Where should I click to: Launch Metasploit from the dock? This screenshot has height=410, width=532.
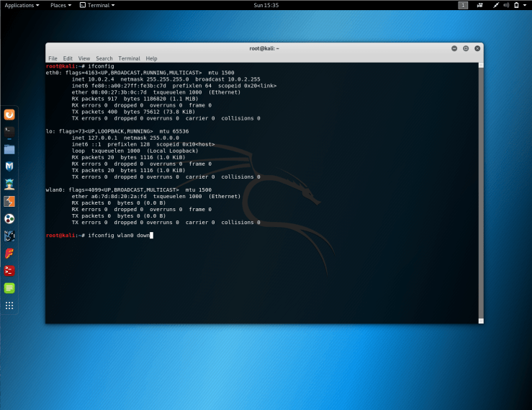(x=9, y=166)
